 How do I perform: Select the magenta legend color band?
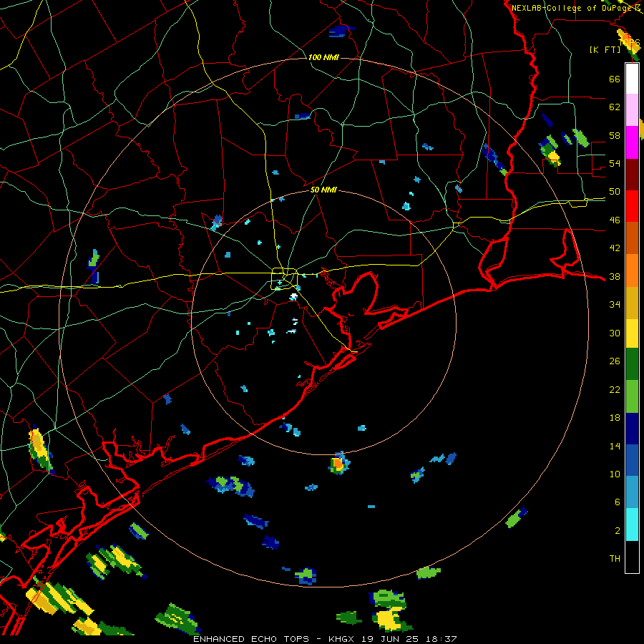click(632, 142)
